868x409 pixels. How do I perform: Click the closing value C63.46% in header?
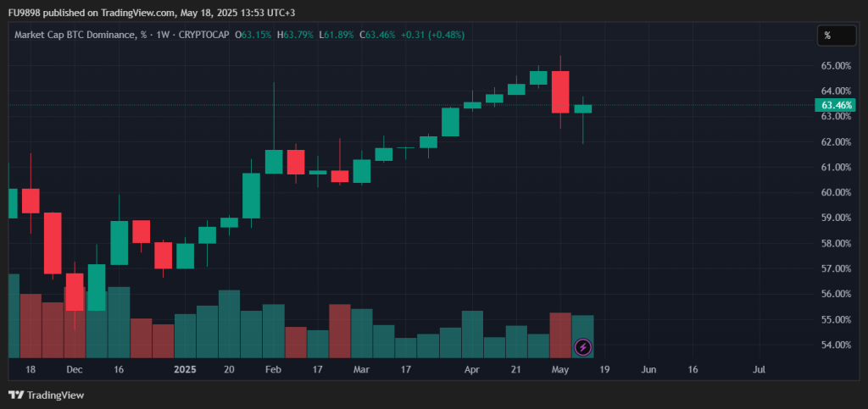point(378,35)
